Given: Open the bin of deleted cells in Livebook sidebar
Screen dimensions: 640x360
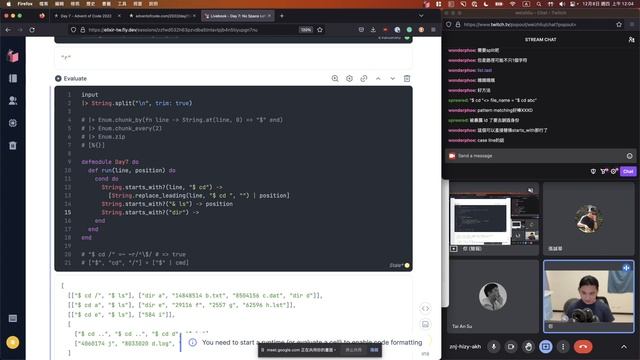Looking at the screenshot, I should click(13, 145).
